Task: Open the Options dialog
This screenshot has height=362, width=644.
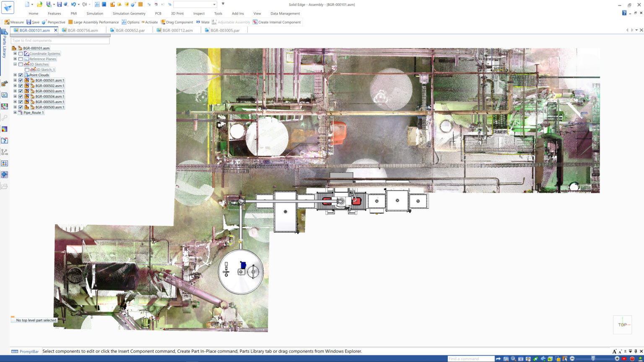Action: [x=132, y=22]
